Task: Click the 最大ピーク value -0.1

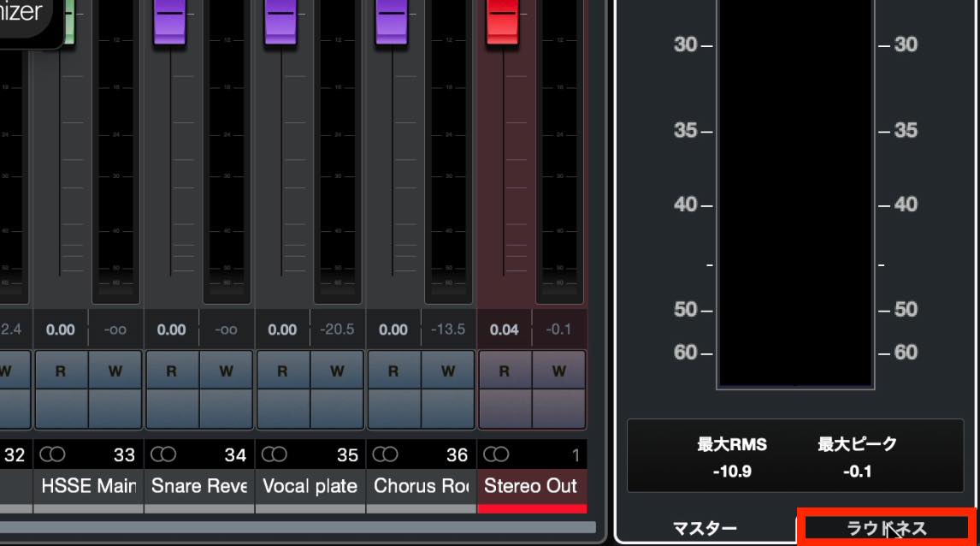Action: point(858,472)
